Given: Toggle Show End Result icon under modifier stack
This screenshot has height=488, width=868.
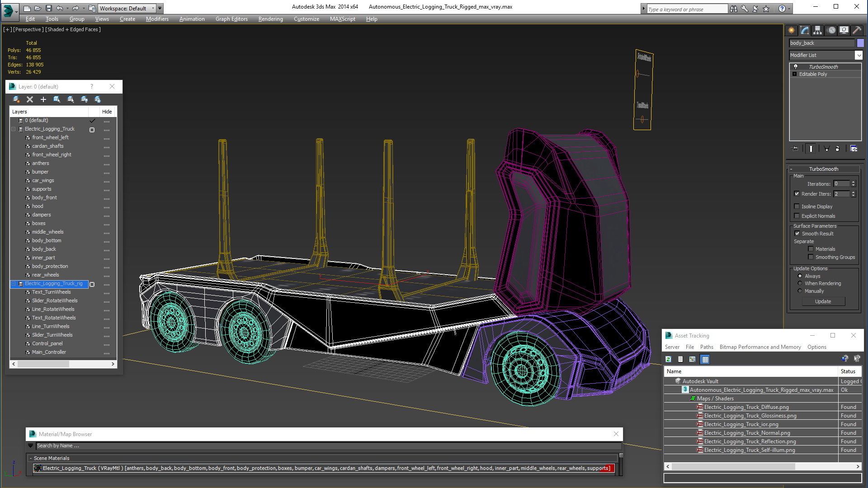Looking at the screenshot, I should pos(811,149).
